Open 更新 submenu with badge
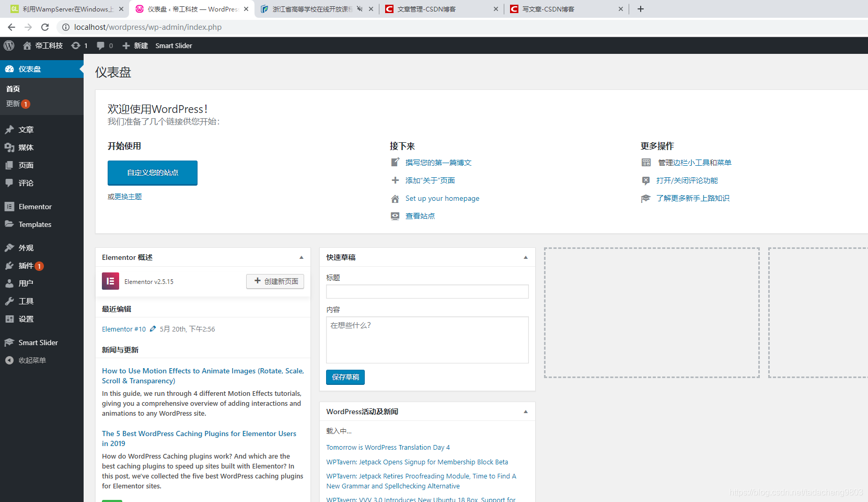 coord(18,104)
